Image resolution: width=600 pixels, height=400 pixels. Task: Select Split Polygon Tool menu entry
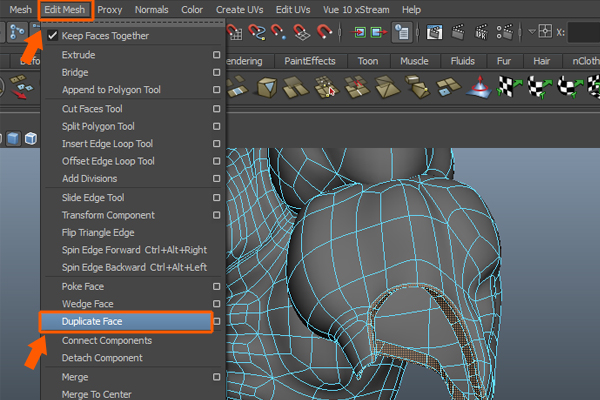[98, 126]
